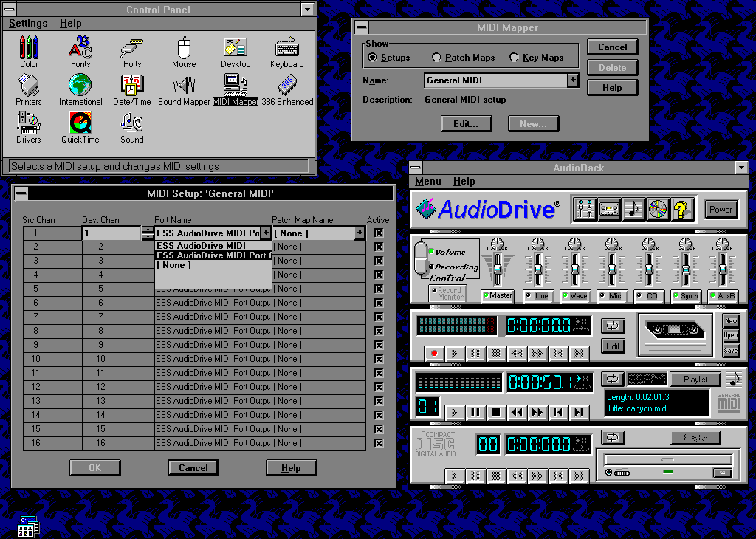Open the Menu item in AudioRack
This screenshot has height=539, width=756.
[x=428, y=182]
